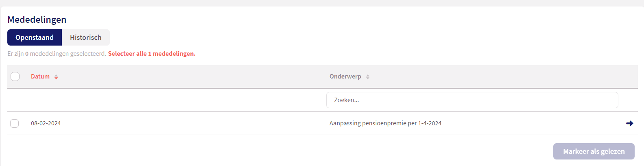Click the Mededelingen heading
This screenshot has height=166, width=644.
[37, 20]
